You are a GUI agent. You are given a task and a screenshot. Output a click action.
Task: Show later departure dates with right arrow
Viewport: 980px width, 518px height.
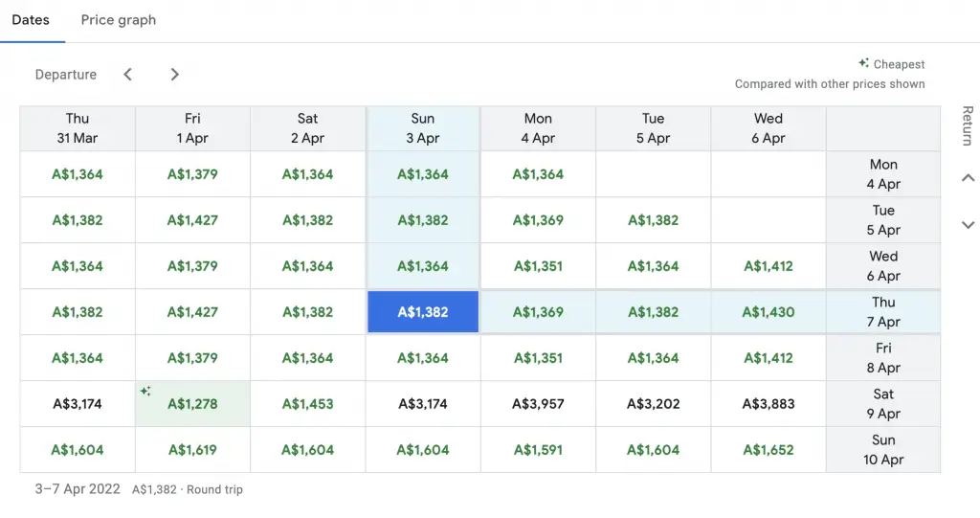pos(174,75)
